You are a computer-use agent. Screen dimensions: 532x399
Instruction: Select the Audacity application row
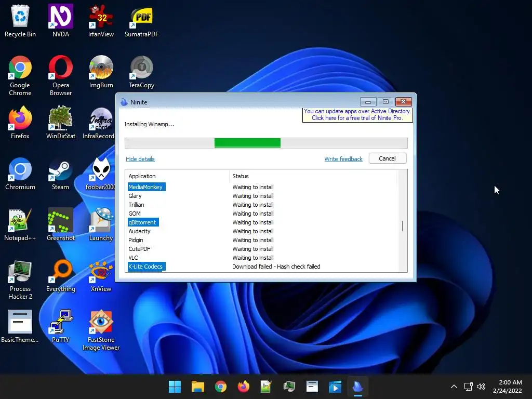[x=261, y=231]
